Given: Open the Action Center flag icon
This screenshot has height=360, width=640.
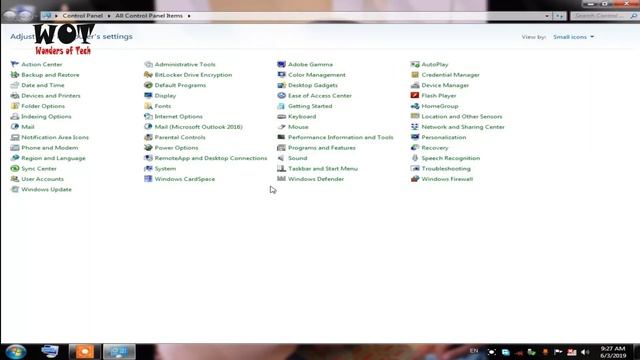Looking at the screenshot, I should tap(15, 64).
